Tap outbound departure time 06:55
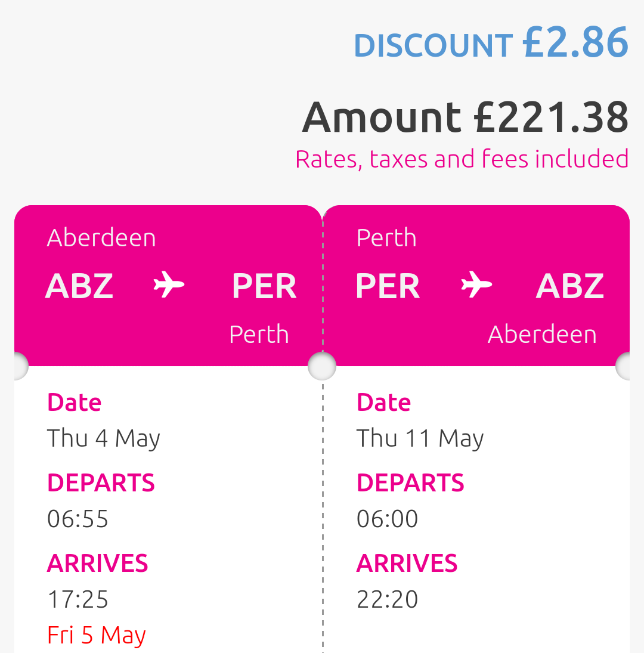Viewport: 644px width, 653px height. pyautogui.click(x=78, y=519)
